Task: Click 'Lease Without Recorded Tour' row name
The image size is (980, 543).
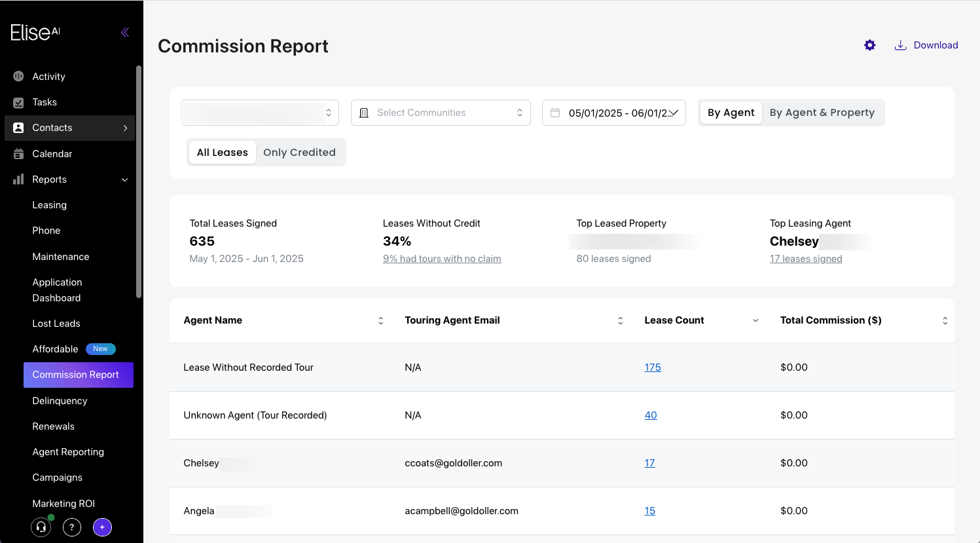Action: [x=248, y=367]
